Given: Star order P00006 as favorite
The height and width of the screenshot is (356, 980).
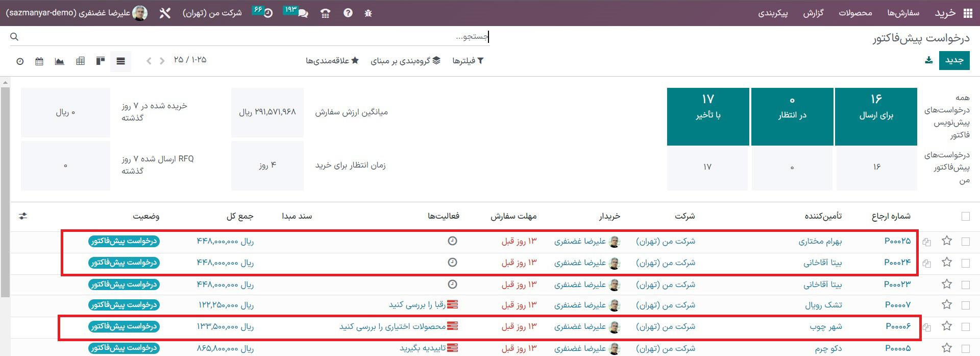Looking at the screenshot, I should coord(947,326).
